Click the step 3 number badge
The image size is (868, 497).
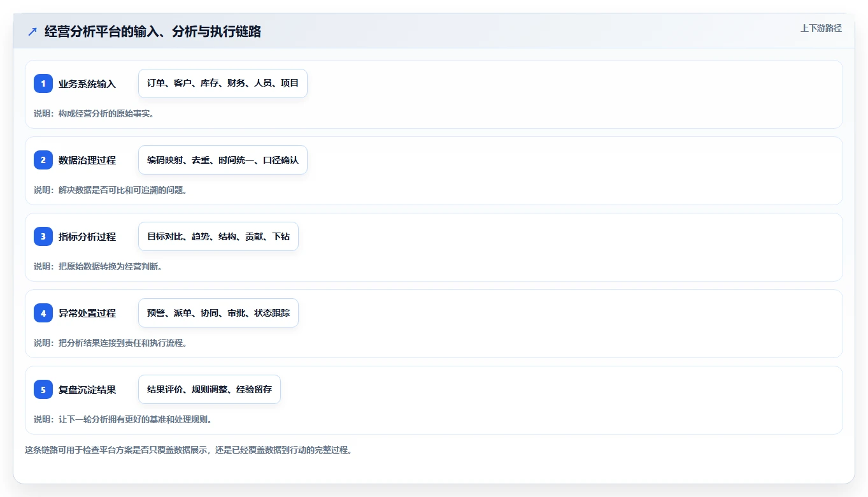(x=43, y=236)
